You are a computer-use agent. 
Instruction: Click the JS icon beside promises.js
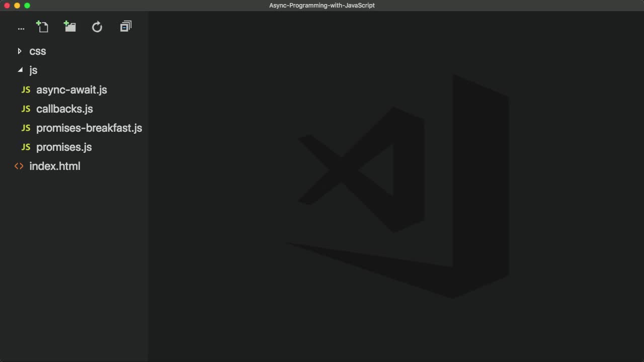[26, 147]
